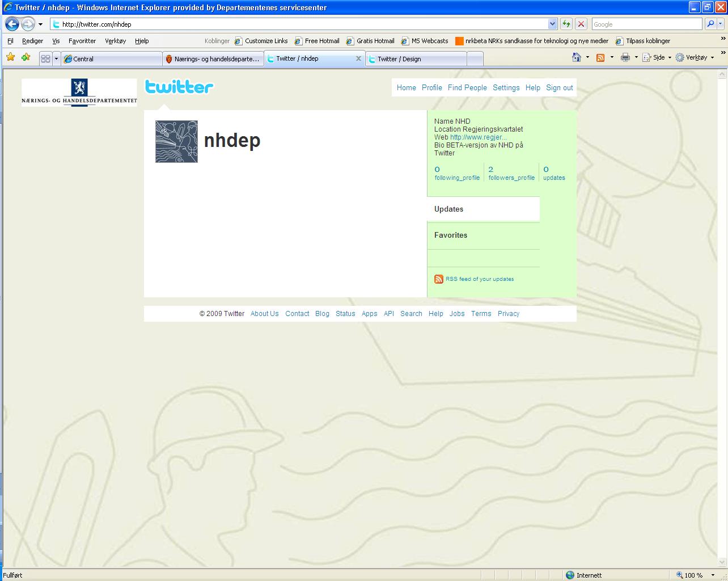This screenshot has height=581, width=728.
Task: Open Twitter Settings
Action: (x=506, y=87)
